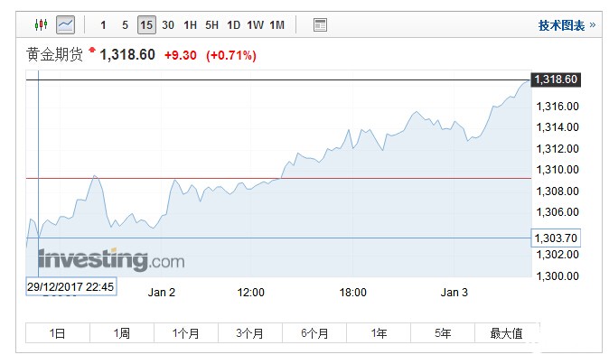Show the 3个月 range
609x364 pixels.
(x=250, y=333)
